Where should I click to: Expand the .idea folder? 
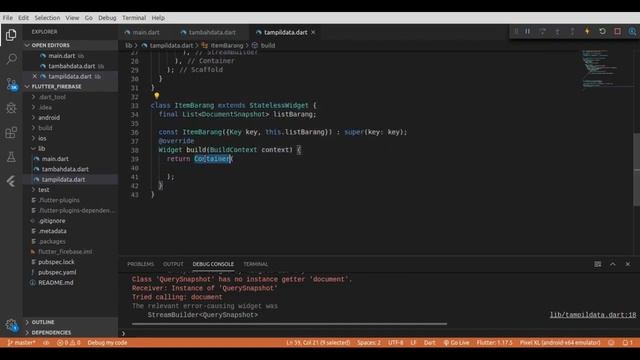pos(70,107)
